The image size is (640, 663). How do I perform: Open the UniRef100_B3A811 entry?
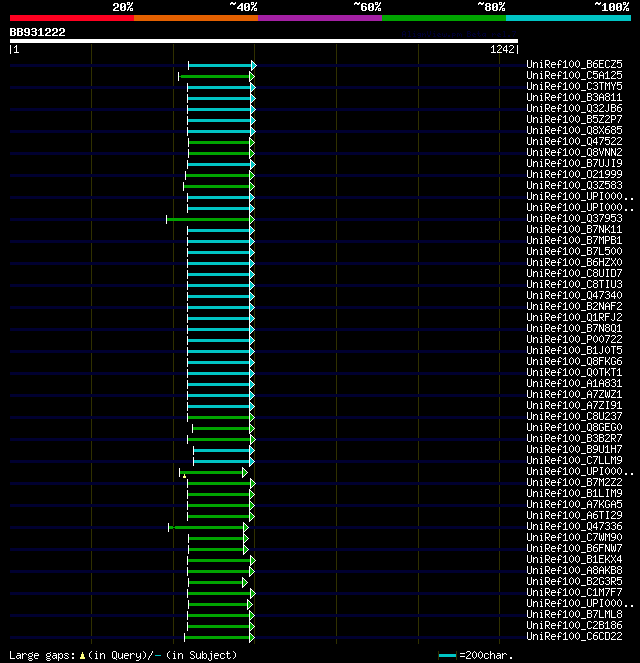[x=574, y=97]
